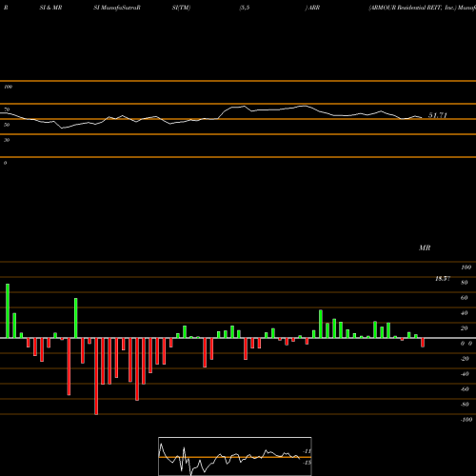Click the 100 axis label in MR panel
476x476 pixels.
point(466,268)
